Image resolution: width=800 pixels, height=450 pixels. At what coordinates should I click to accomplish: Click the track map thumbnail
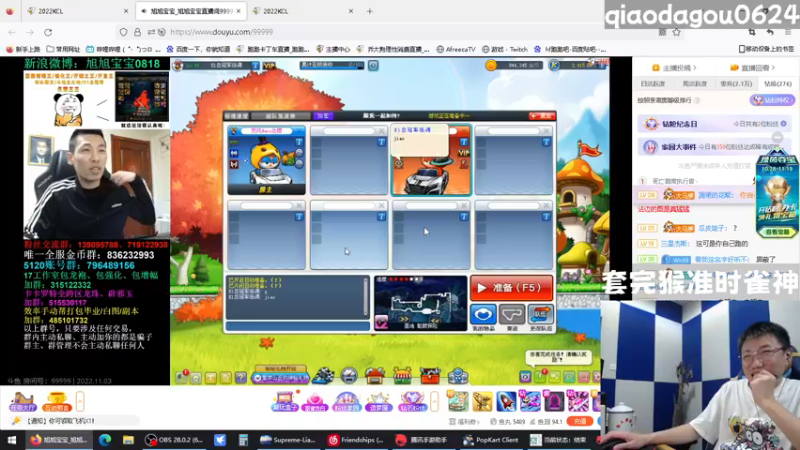point(420,304)
